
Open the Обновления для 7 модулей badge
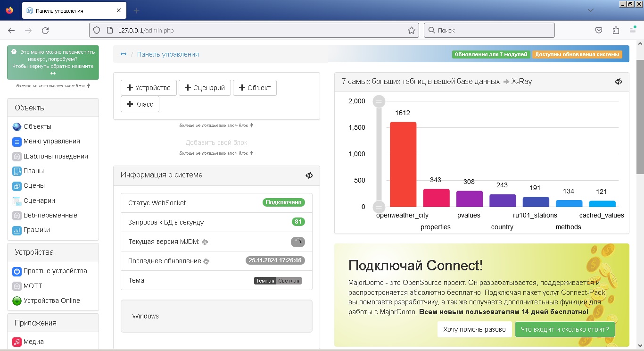tap(491, 54)
